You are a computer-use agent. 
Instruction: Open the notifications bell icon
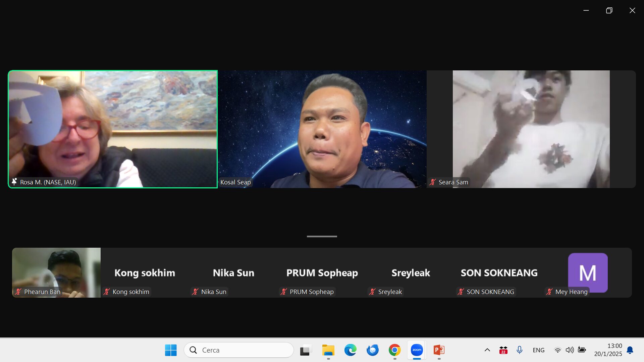coord(630,350)
